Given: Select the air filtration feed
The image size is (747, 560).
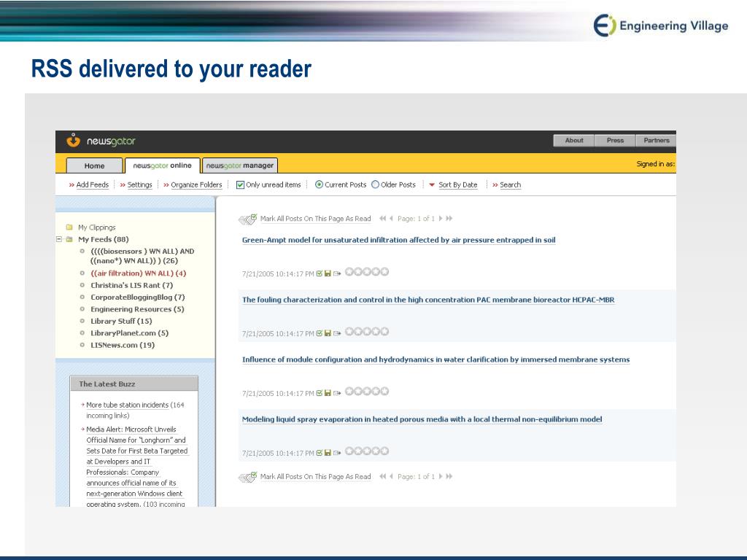Looking at the screenshot, I should [x=138, y=273].
